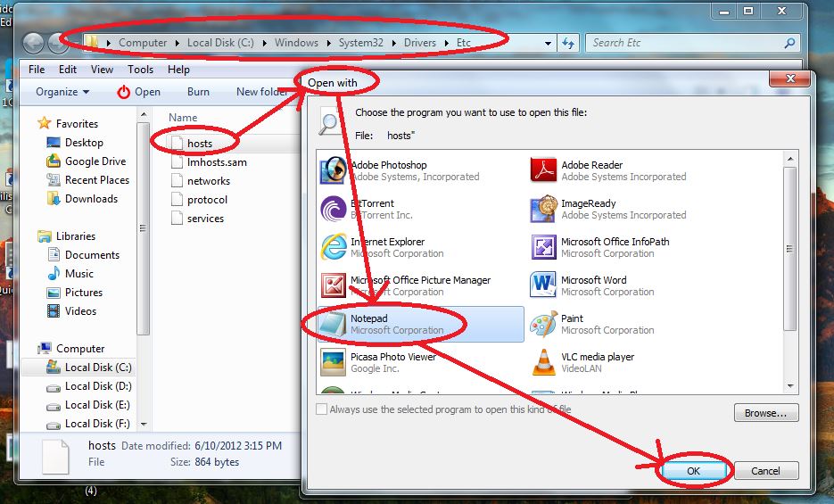Choose Adobe Reader icon in program list

pos(543,170)
